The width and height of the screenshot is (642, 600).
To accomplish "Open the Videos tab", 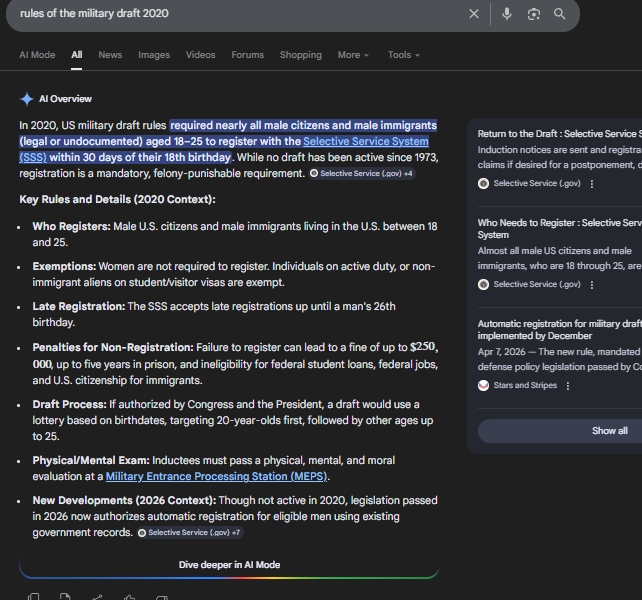I will (201, 55).
